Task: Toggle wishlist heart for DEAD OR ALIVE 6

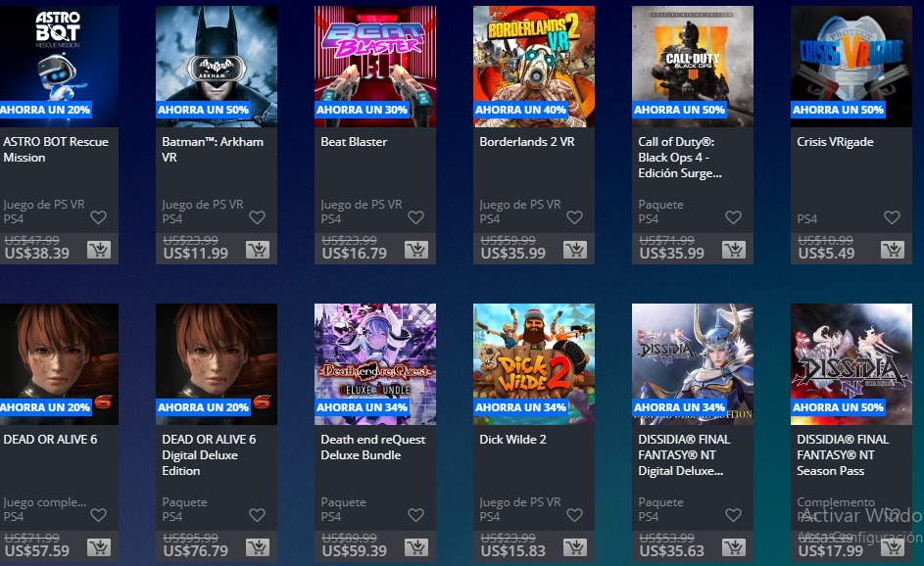Action: [x=98, y=515]
